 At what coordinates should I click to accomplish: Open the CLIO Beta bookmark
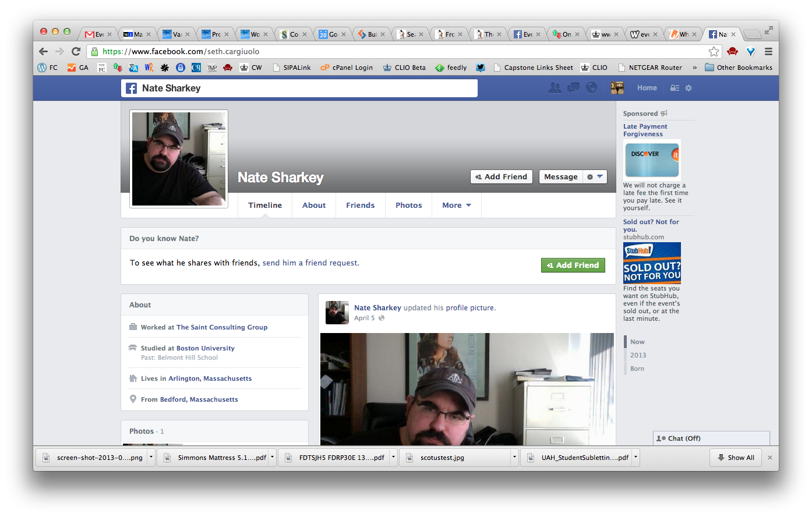click(404, 68)
